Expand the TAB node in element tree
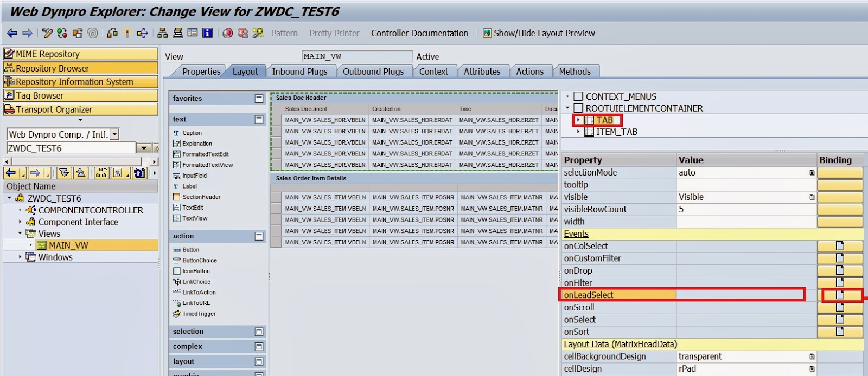 [x=578, y=120]
